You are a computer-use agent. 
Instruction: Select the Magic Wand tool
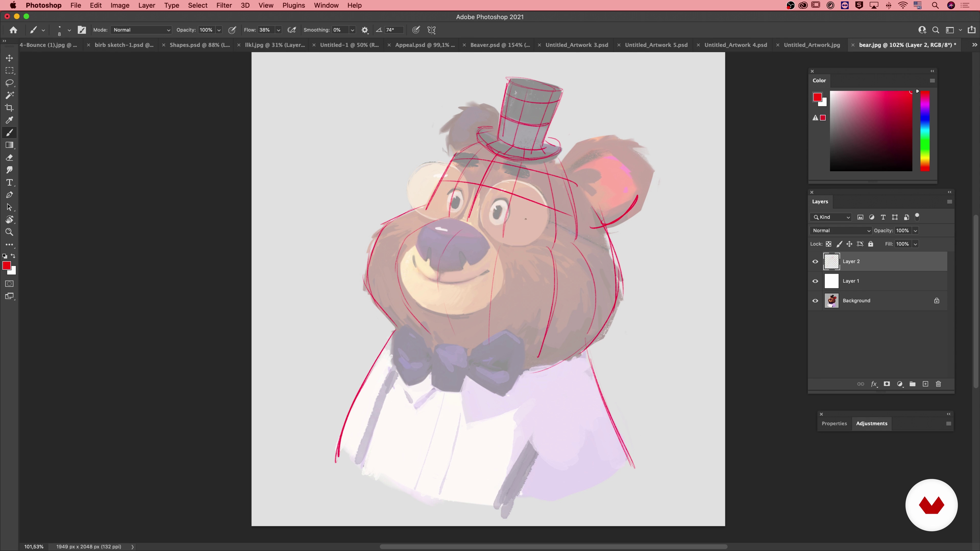[x=9, y=95]
